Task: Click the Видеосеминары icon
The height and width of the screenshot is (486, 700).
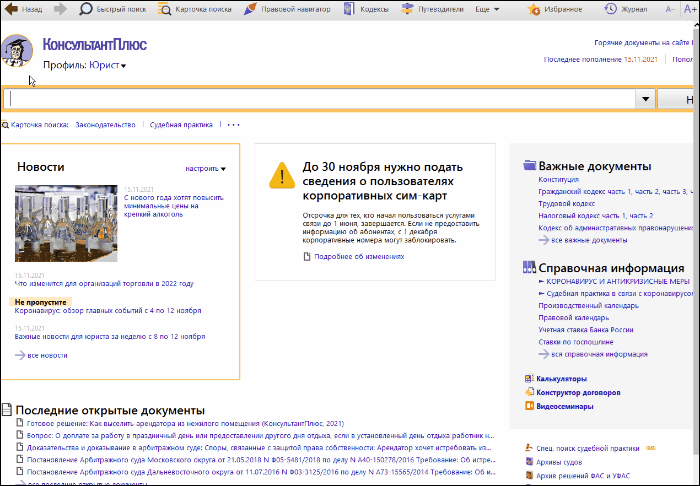Action: click(529, 406)
